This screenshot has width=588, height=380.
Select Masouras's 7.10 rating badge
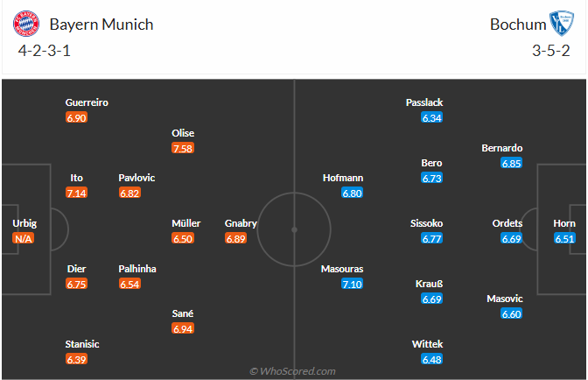(x=352, y=284)
